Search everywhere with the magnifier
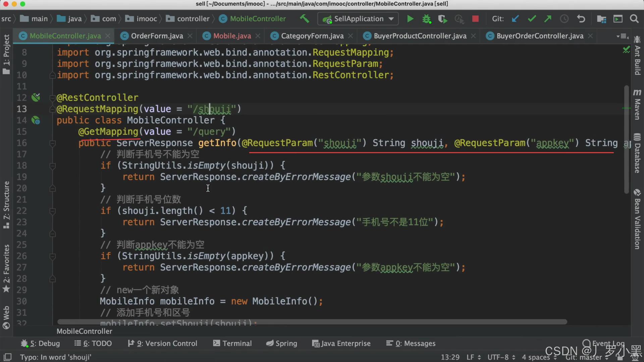The width and height of the screenshot is (644, 362). (x=634, y=19)
